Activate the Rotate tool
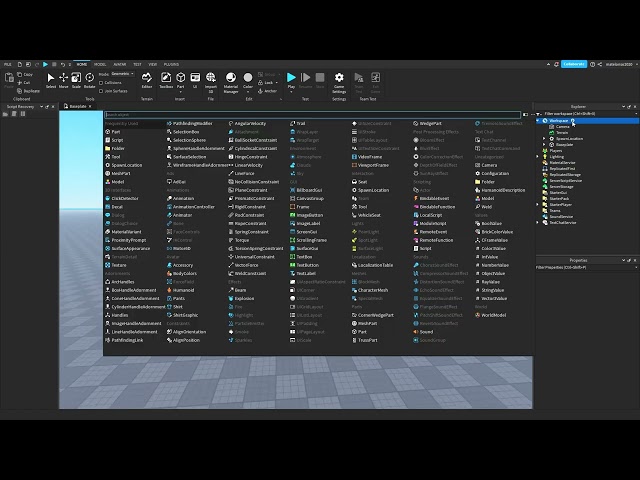 pyautogui.click(x=89, y=80)
